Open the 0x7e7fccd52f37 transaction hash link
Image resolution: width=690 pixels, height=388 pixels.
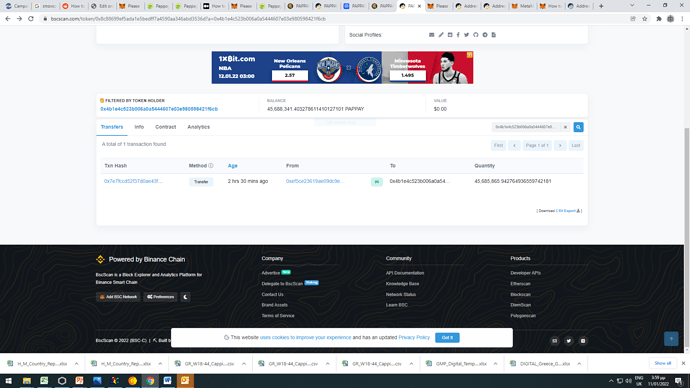coord(133,181)
